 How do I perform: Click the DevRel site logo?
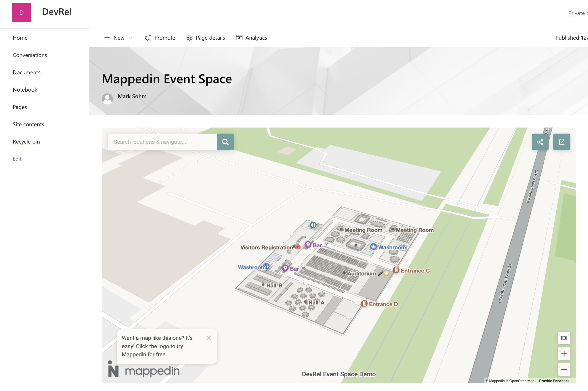(22, 12)
